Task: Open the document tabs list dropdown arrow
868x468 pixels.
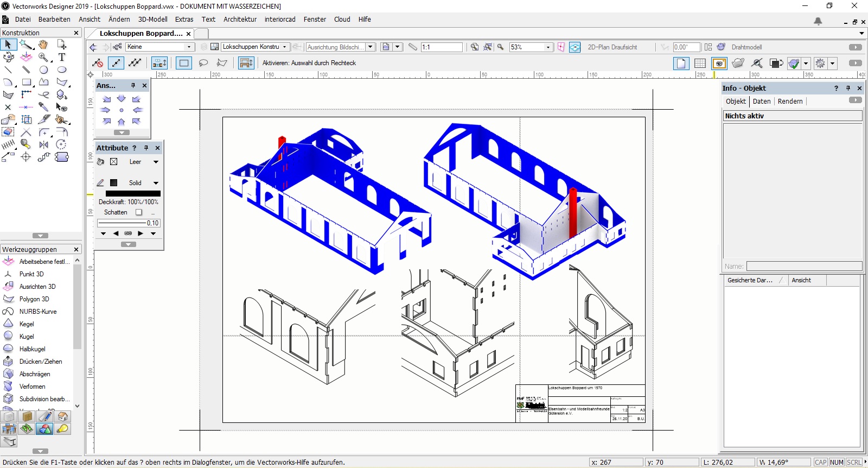Action: click(860, 34)
